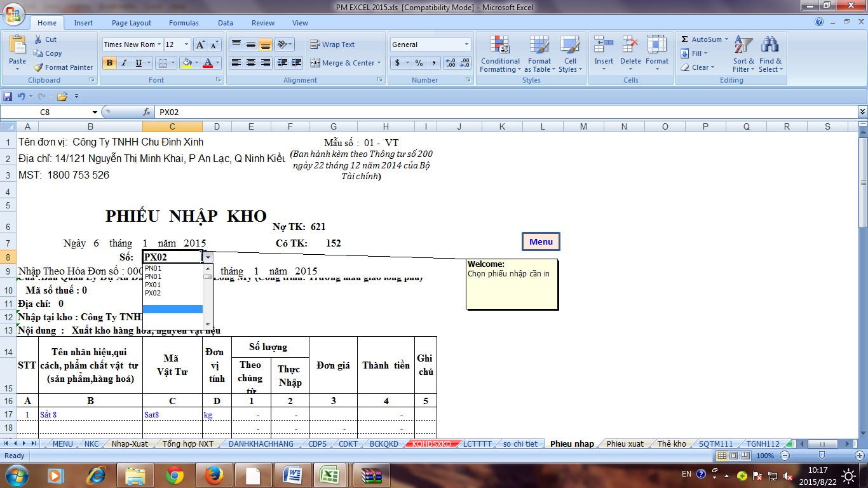
Task: Click the Merge & Center icon
Action: (315, 63)
